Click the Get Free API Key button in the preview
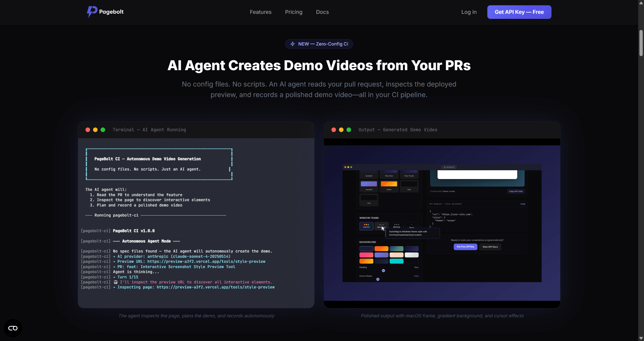Screen dimensions: 644x341 click(465, 247)
